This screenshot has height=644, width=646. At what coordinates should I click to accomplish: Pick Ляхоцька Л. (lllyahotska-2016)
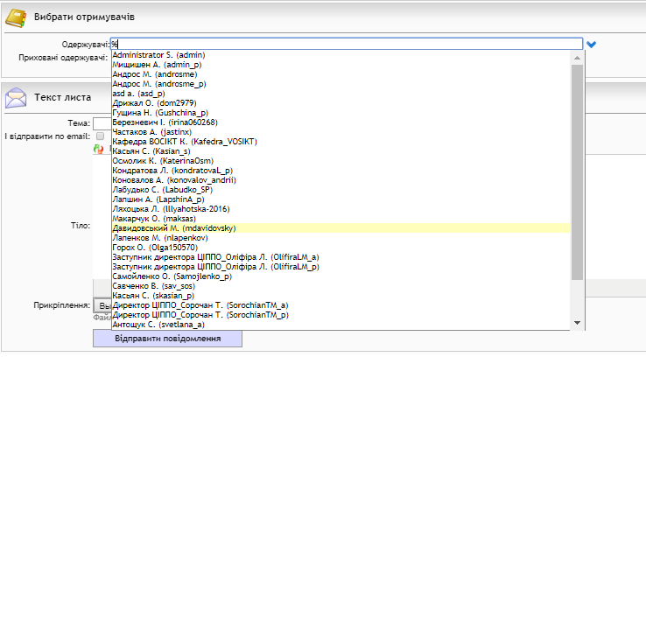[341, 209]
